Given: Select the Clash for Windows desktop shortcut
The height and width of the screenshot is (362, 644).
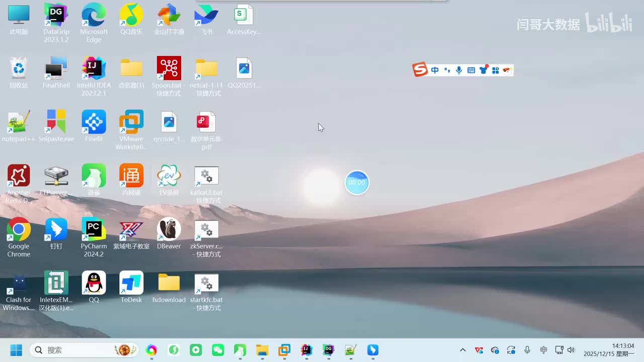Looking at the screenshot, I should pyautogui.click(x=19, y=291).
